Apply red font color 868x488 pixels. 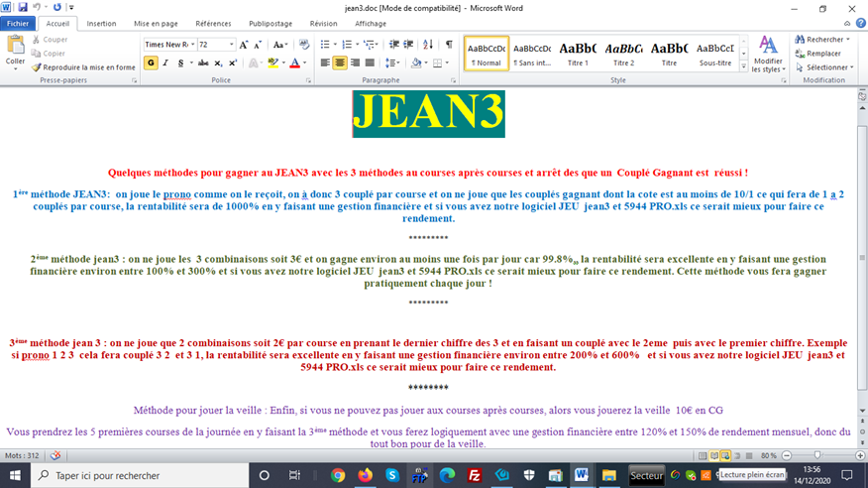[295, 62]
